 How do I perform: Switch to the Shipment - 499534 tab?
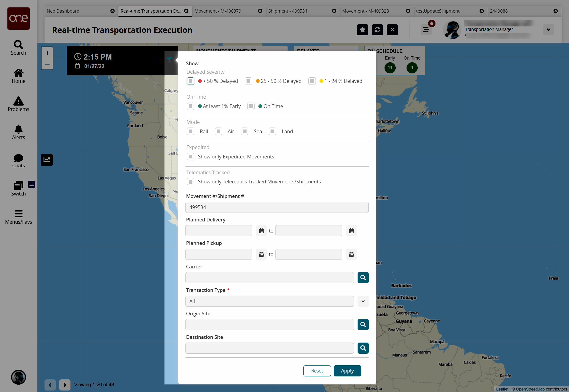click(288, 11)
